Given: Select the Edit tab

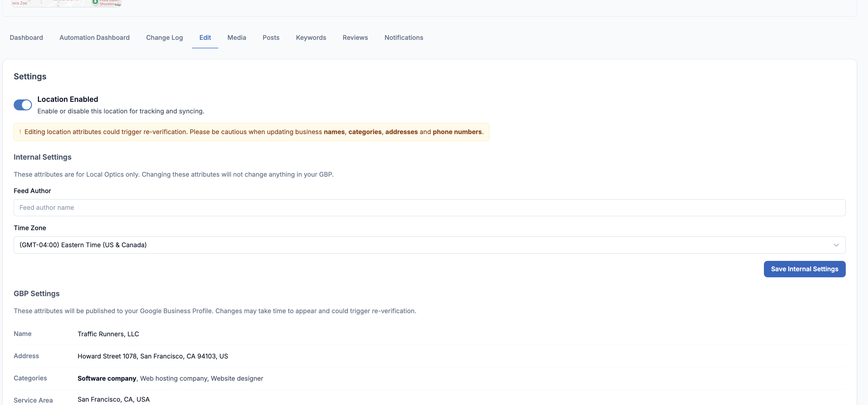Looking at the screenshot, I should 205,38.
